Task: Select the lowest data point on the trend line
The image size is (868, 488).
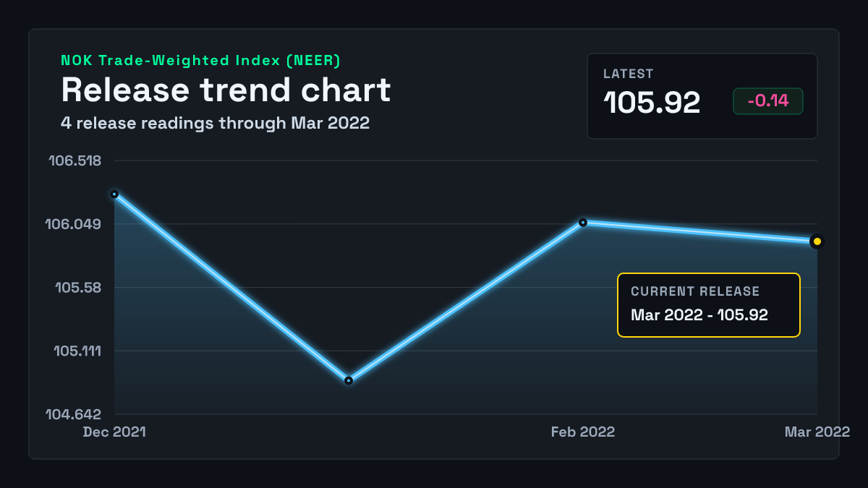Action: tap(349, 380)
